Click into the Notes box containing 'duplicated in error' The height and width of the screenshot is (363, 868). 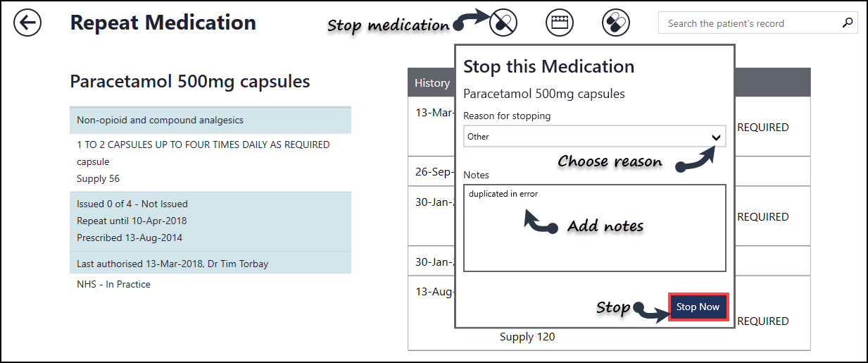click(594, 233)
